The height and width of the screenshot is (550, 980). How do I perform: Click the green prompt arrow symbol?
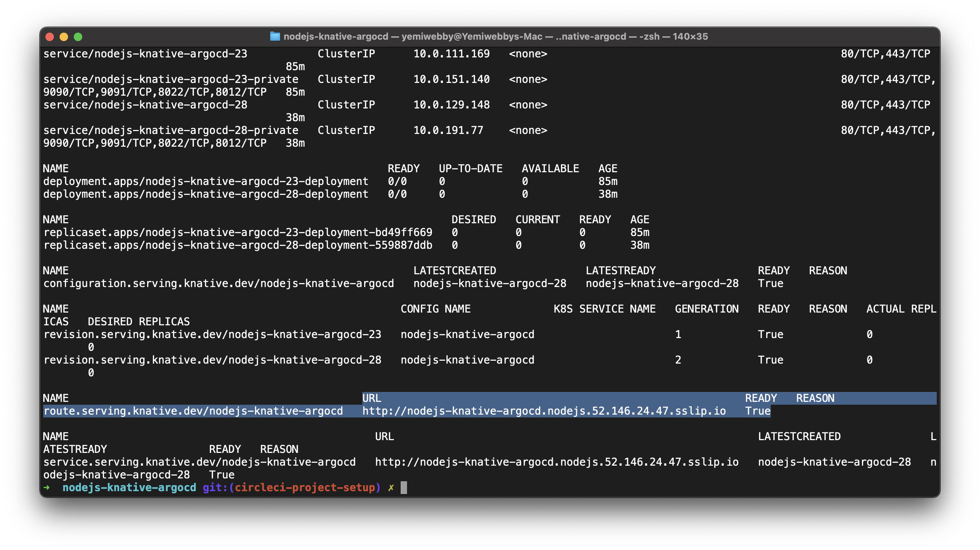click(x=47, y=488)
